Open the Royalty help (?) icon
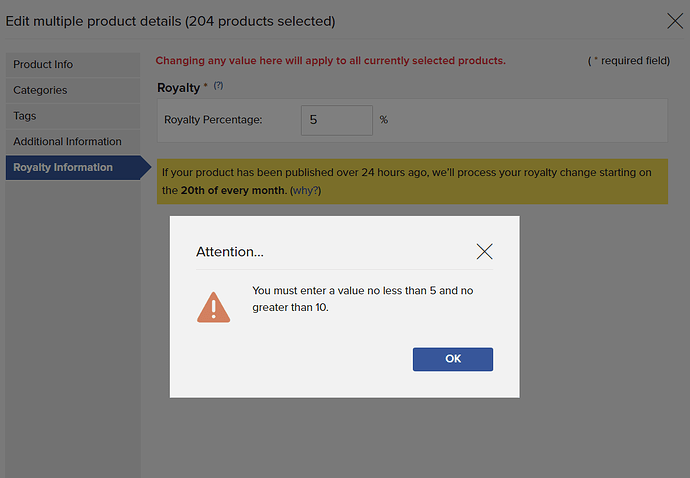690x478 pixels. [x=218, y=86]
